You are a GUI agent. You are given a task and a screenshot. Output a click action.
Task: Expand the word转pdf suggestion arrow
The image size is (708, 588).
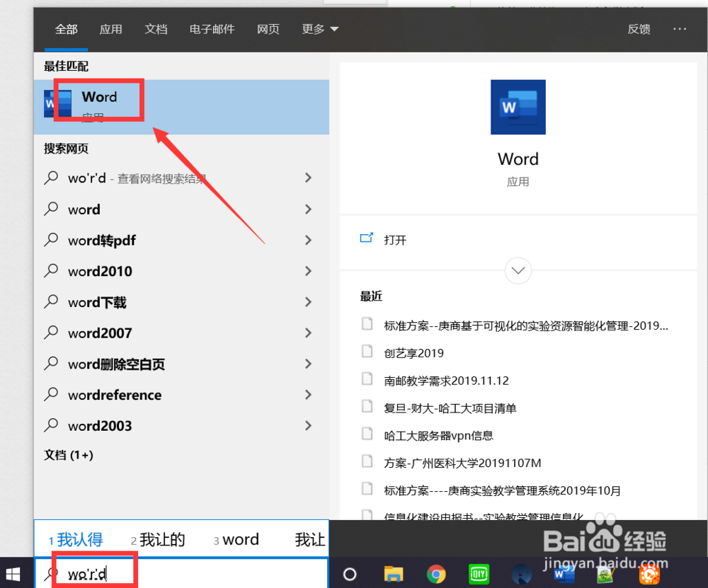coord(308,240)
